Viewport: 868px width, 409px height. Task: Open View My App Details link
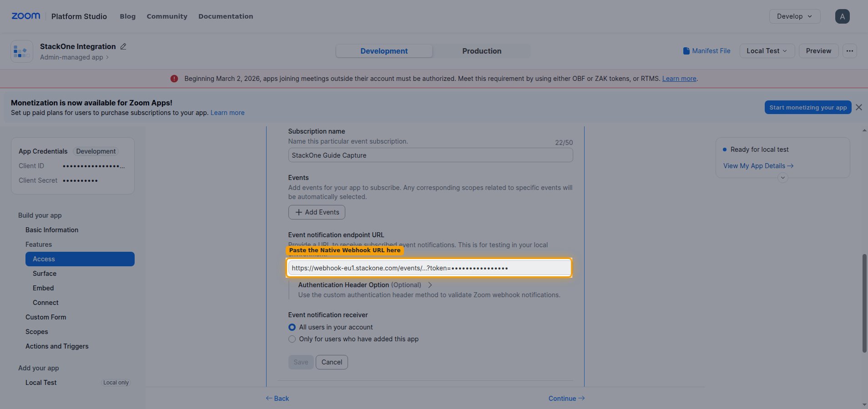[758, 166]
